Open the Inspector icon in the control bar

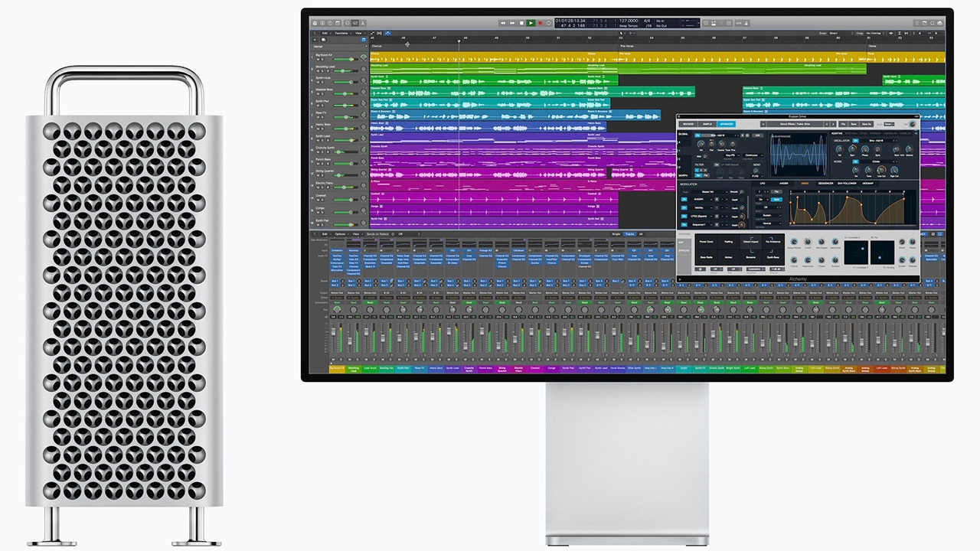(322, 23)
